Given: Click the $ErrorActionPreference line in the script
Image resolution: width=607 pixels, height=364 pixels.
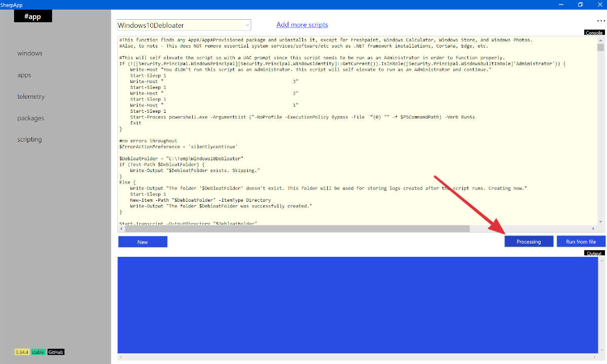Looking at the screenshot, I should pyautogui.click(x=179, y=146).
